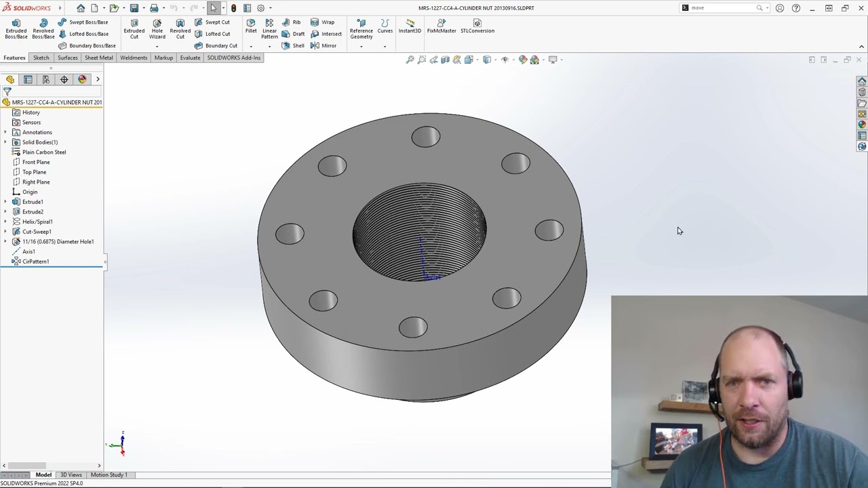Switch to the Surfaces tab
Screen dimensions: 868x488
click(x=67, y=58)
